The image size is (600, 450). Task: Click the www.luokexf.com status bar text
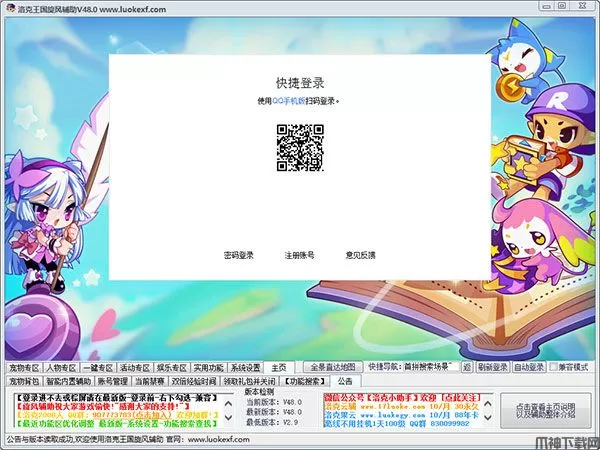click(x=218, y=439)
